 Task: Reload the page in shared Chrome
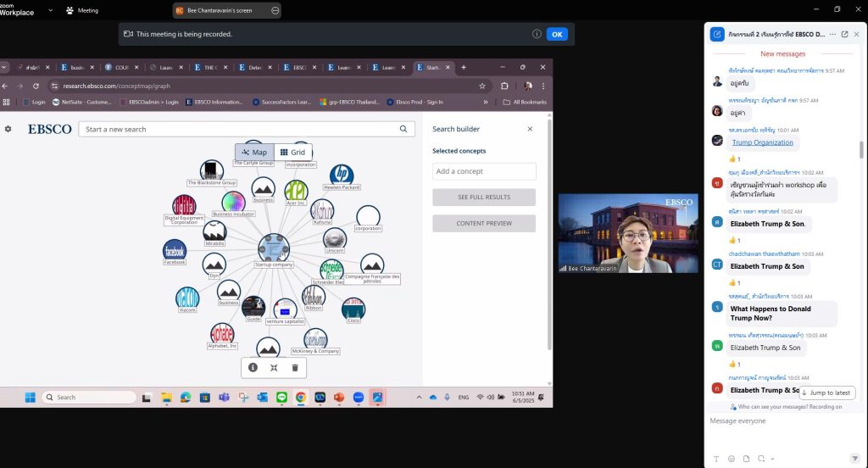36,86
